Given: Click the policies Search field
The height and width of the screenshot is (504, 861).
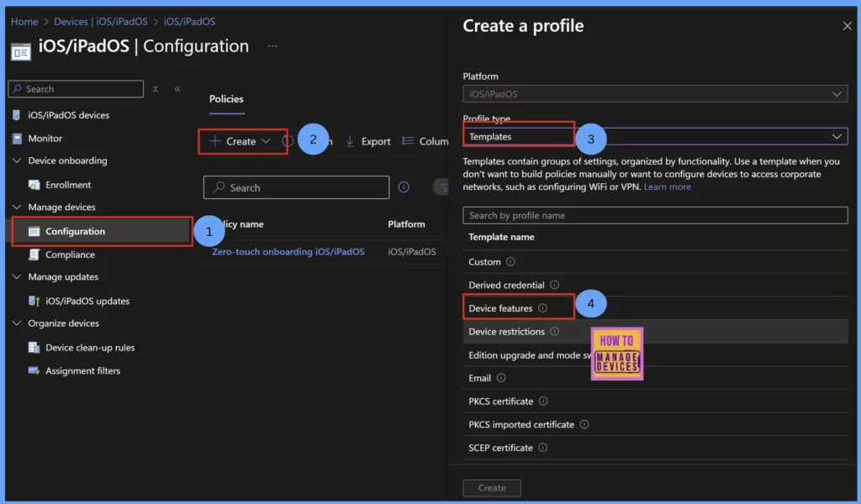Looking at the screenshot, I should coord(297,187).
